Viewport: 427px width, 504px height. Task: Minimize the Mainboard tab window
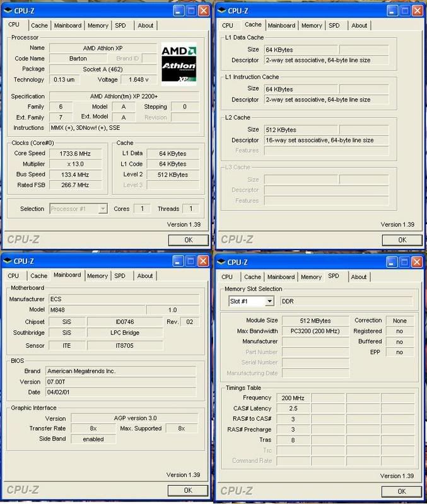coord(178,261)
